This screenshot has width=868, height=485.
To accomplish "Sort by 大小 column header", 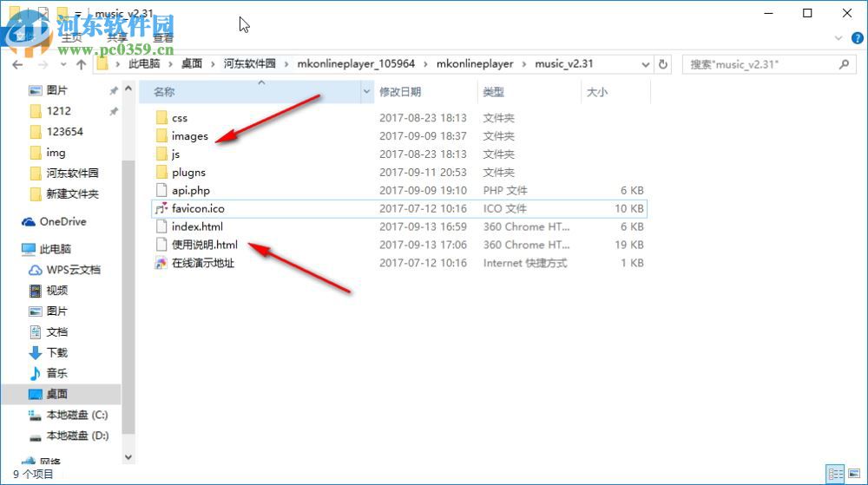I will 597,92.
